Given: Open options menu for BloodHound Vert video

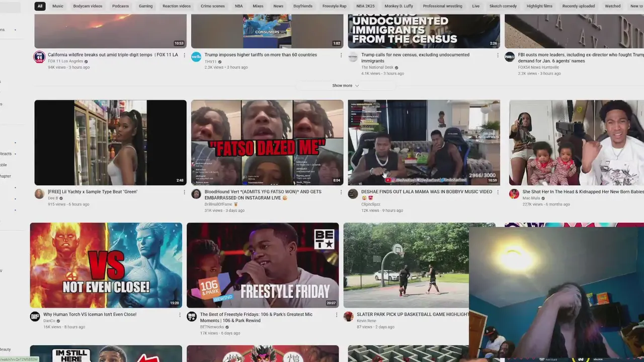Looking at the screenshot, I should 341,192.
